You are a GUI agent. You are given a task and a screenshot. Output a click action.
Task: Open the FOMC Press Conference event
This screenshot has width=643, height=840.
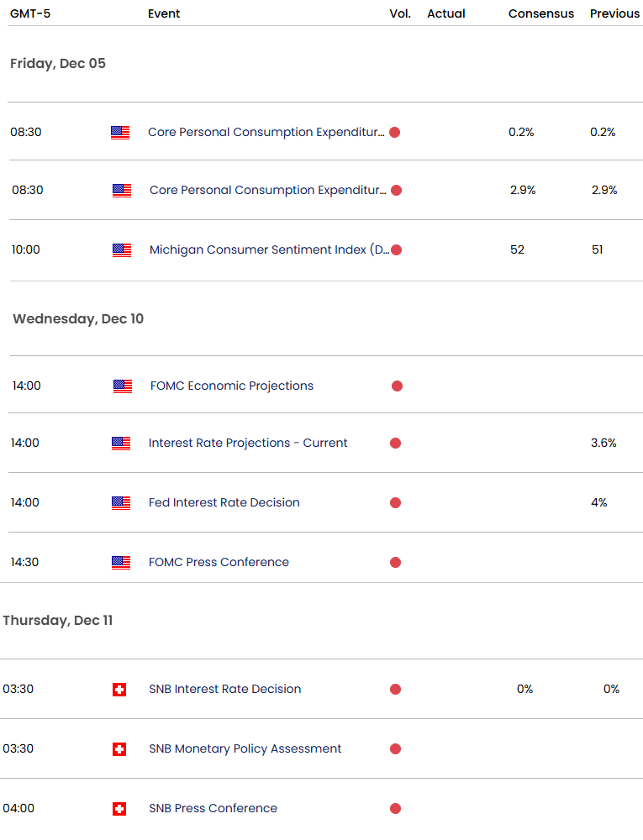click(219, 563)
